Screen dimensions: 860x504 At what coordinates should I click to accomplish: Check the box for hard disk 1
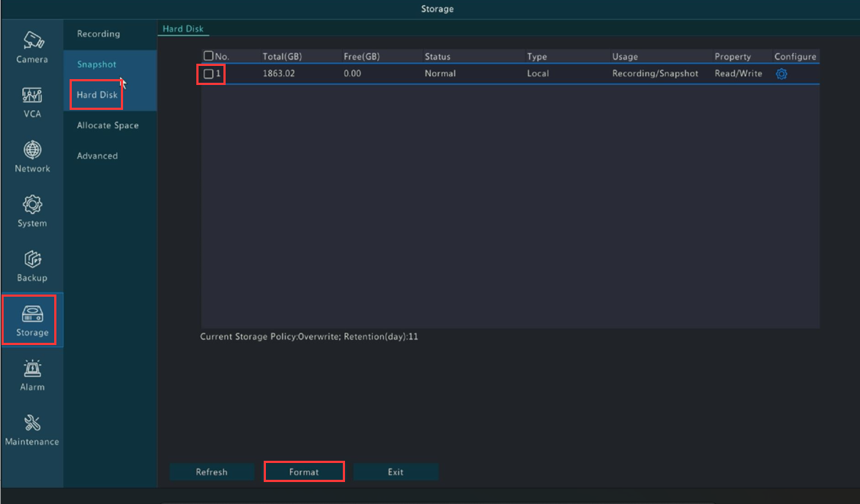[209, 74]
